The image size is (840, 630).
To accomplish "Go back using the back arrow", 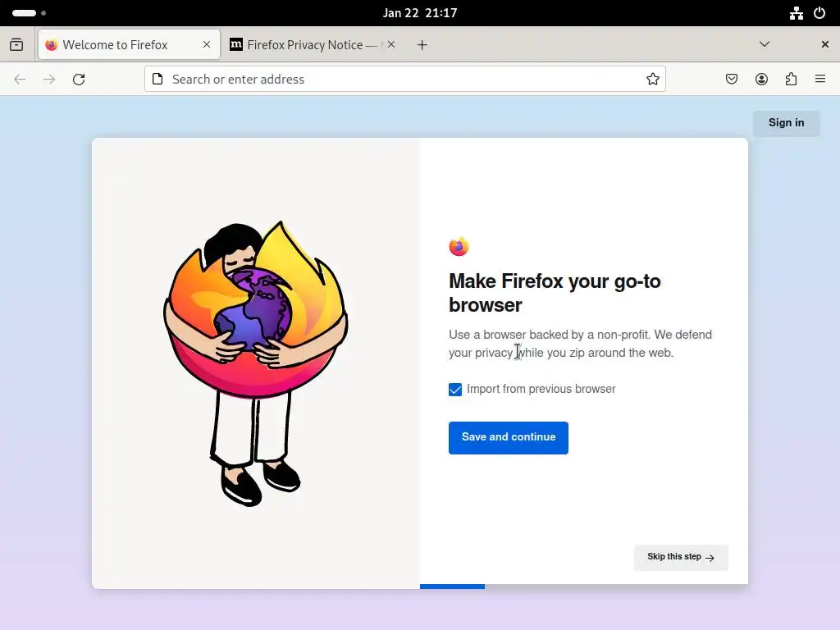I will point(20,80).
